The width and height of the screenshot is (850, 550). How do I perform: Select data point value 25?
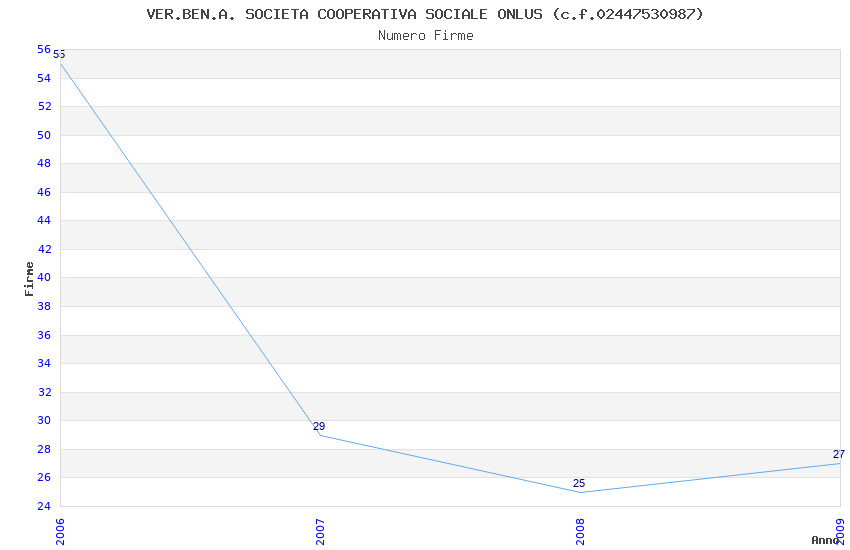click(x=579, y=483)
